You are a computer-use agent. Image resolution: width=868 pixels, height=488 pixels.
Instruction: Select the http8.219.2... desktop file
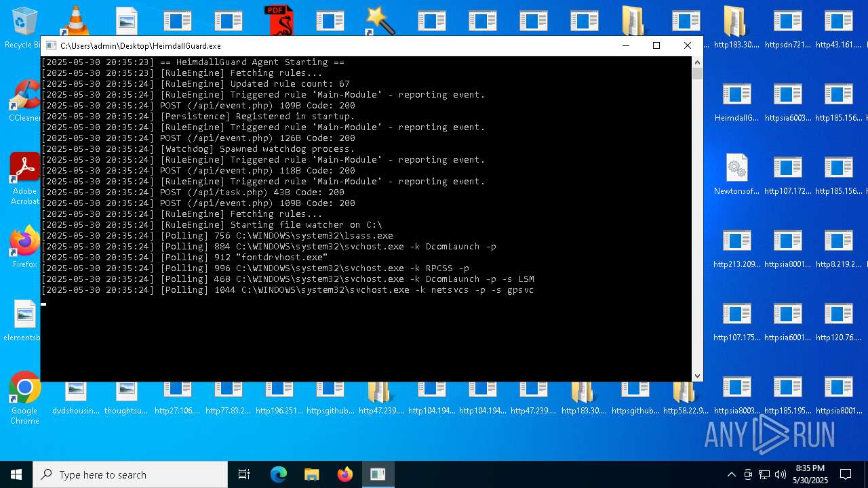pos(839,247)
